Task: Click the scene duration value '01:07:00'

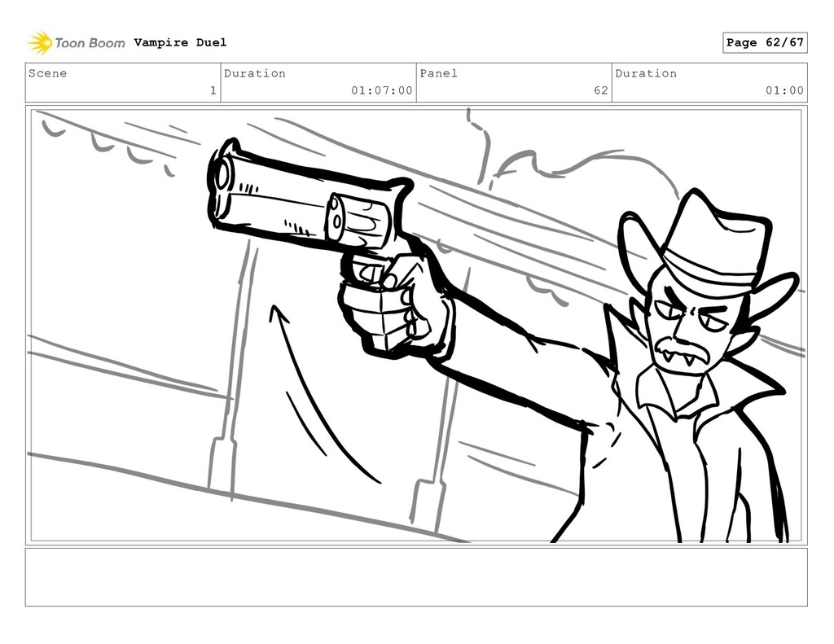Action: pyautogui.click(x=382, y=90)
